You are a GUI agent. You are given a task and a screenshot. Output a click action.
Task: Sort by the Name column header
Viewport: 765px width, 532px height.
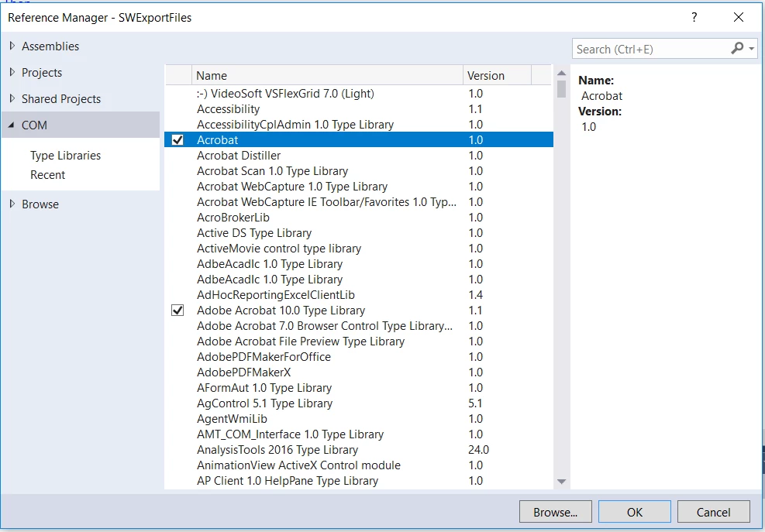coord(327,76)
